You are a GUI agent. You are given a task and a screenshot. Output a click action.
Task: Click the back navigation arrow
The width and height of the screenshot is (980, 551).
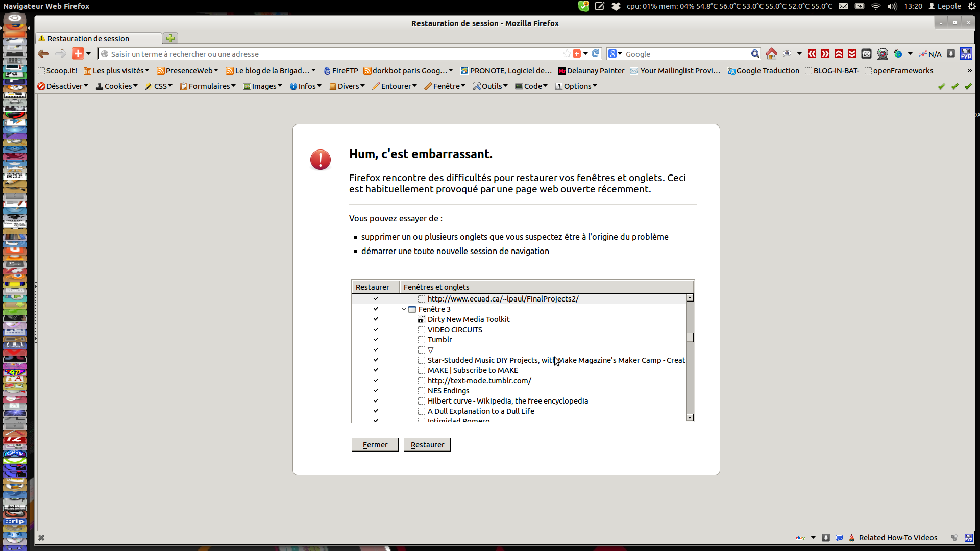tap(44, 54)
